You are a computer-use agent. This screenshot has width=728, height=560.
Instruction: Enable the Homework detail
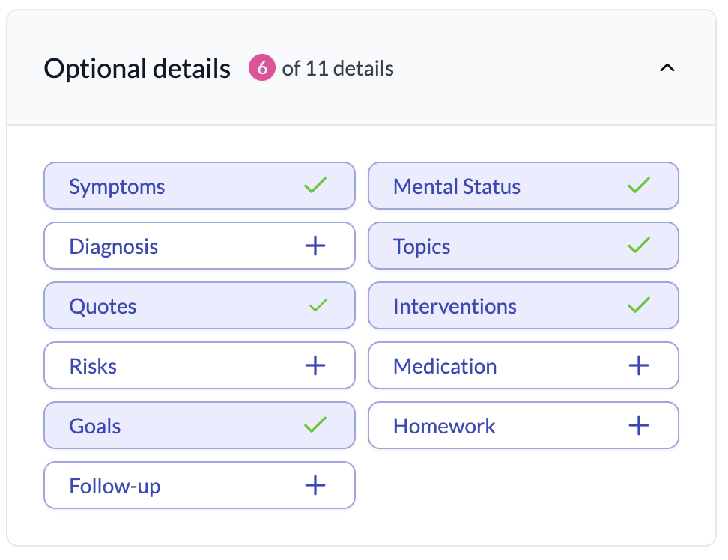pos(523,425)
